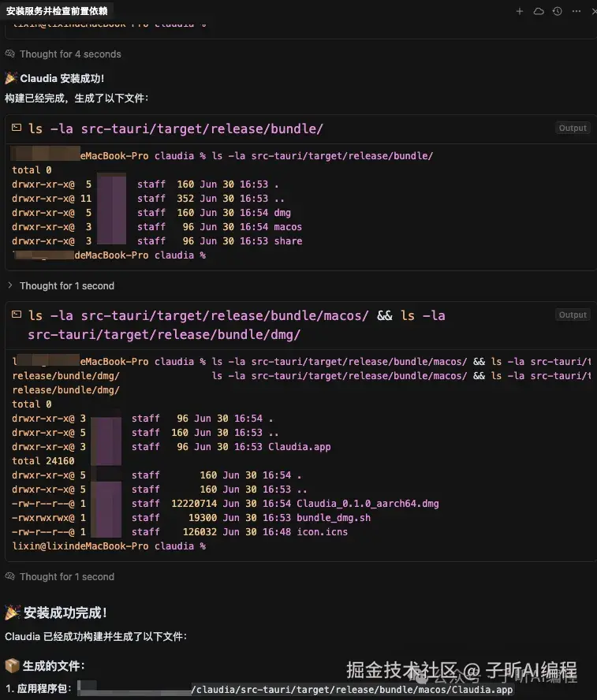Expand the last 'Thought for 1 second' above 安装成功完成
The height and width of the screenshot is (700, 597).
[x=67, y=577]
